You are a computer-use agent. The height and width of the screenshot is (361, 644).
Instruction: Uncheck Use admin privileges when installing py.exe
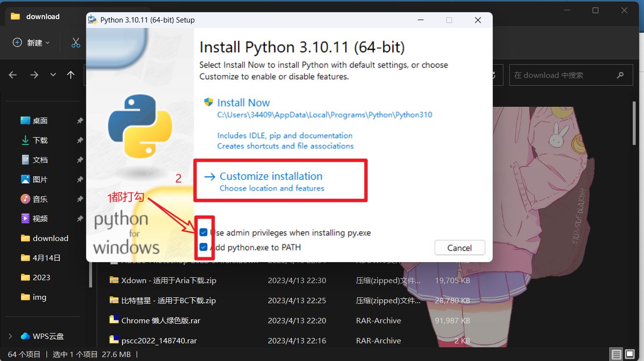pos(203,233)
